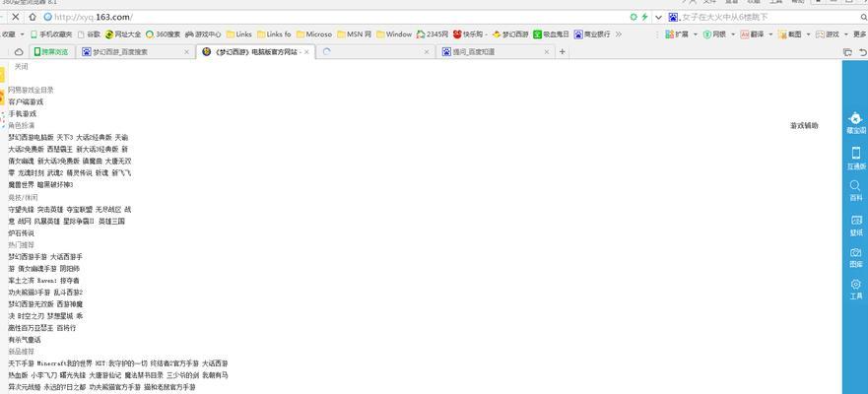Expand the favorites (收藏) dropdown arrow

[22, 34]
